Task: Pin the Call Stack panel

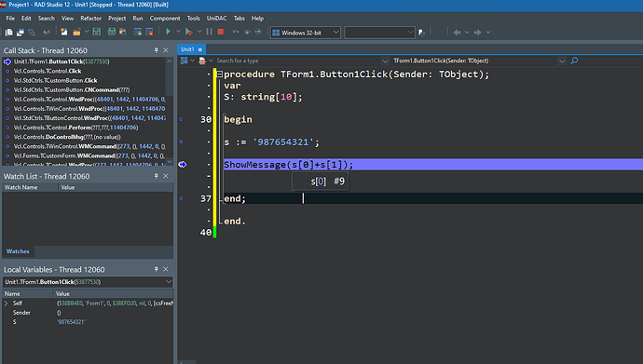Action: [156, 50]
